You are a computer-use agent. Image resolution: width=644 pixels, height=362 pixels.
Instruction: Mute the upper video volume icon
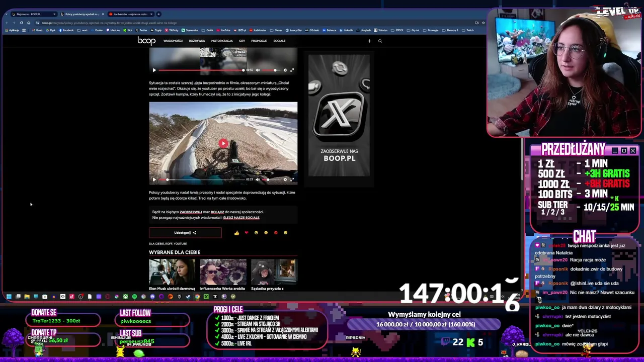258,70
